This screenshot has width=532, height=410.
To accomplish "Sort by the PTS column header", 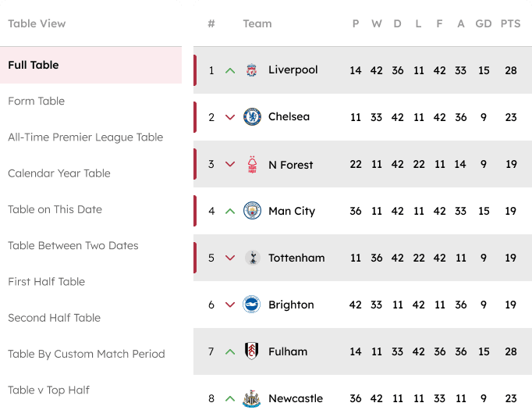I will click(511, 23).
